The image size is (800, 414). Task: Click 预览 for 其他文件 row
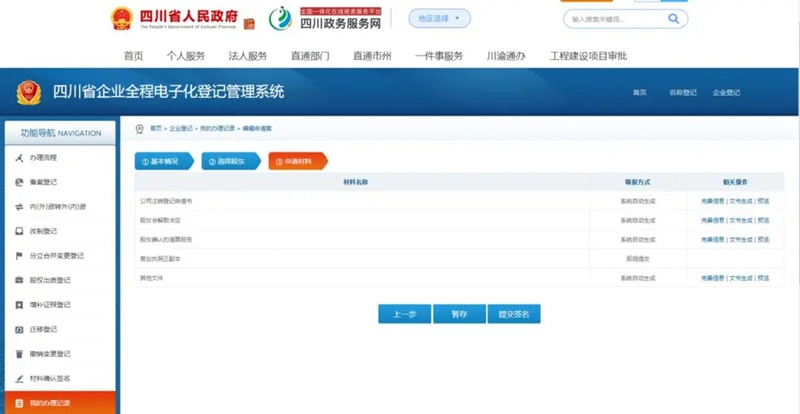[x=763, y=278]
